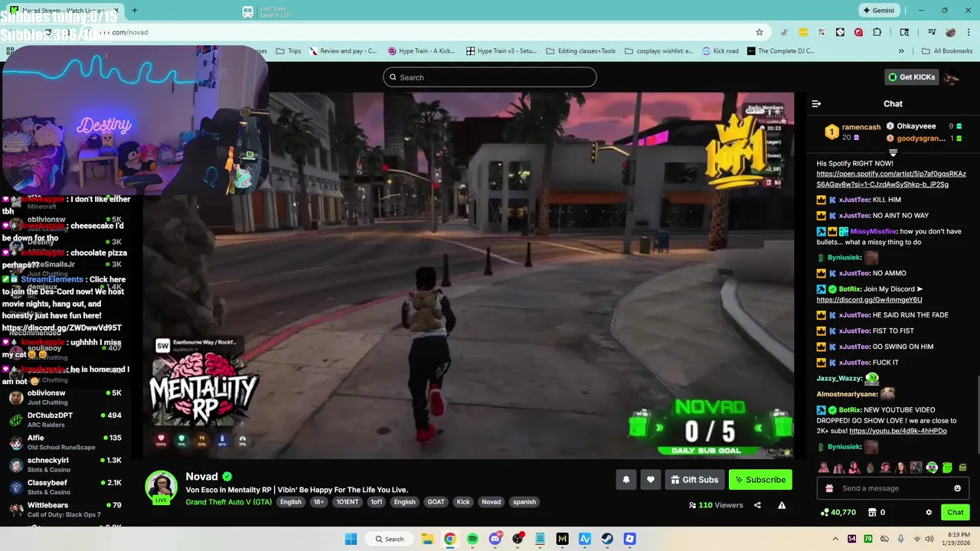This screenshot has width=980, height=551.
Task: Open the emoji picker in the message box
Action: click(957, 488)
